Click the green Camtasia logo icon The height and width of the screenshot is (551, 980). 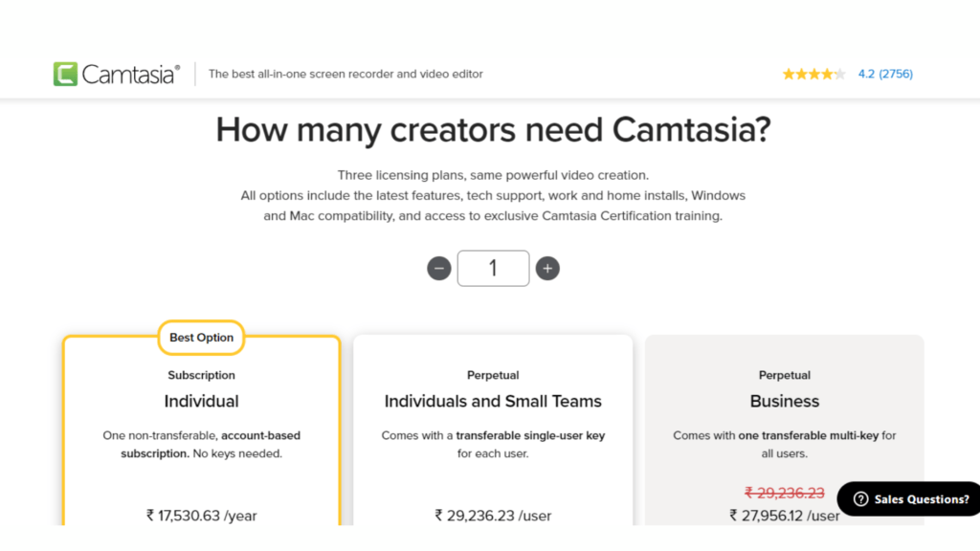63,72
